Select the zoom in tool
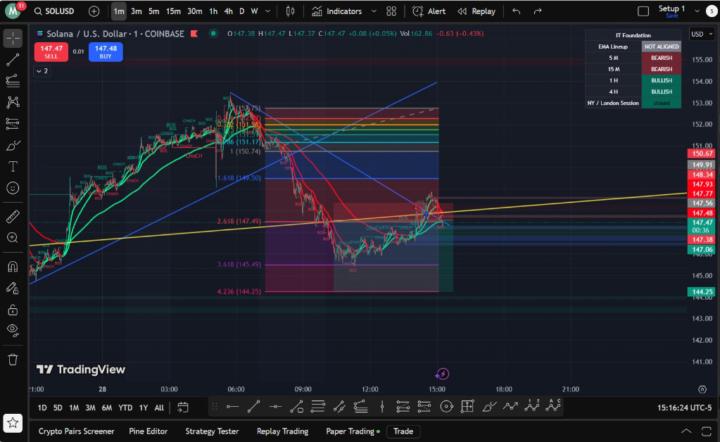720x442 pixels. [x=13, y=237]
